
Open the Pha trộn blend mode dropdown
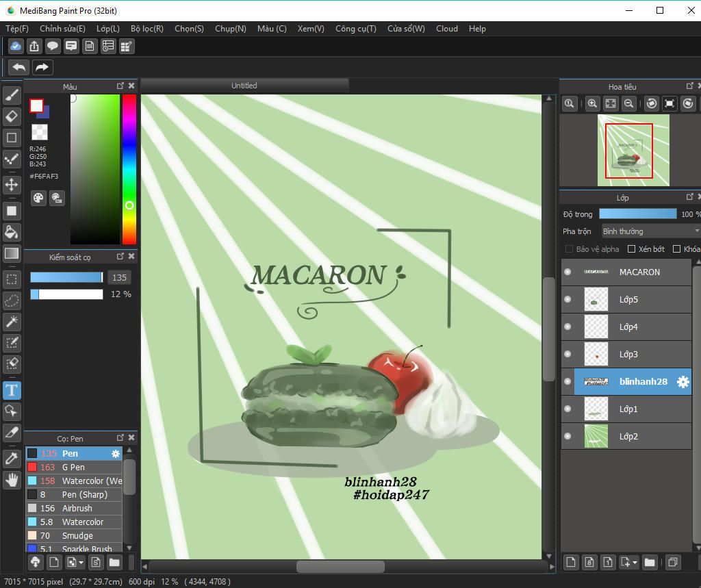(x=651, y=231)
